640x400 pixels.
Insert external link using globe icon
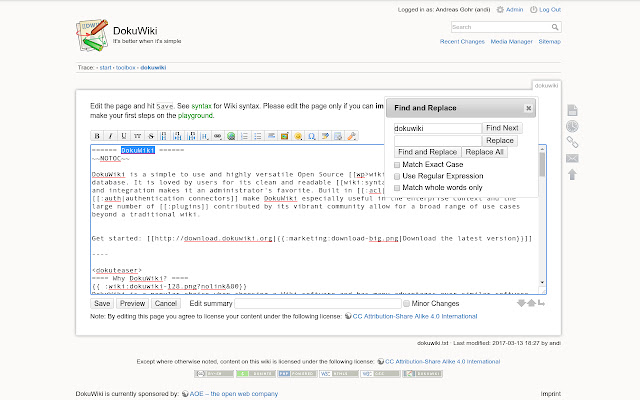coord(231,136)
